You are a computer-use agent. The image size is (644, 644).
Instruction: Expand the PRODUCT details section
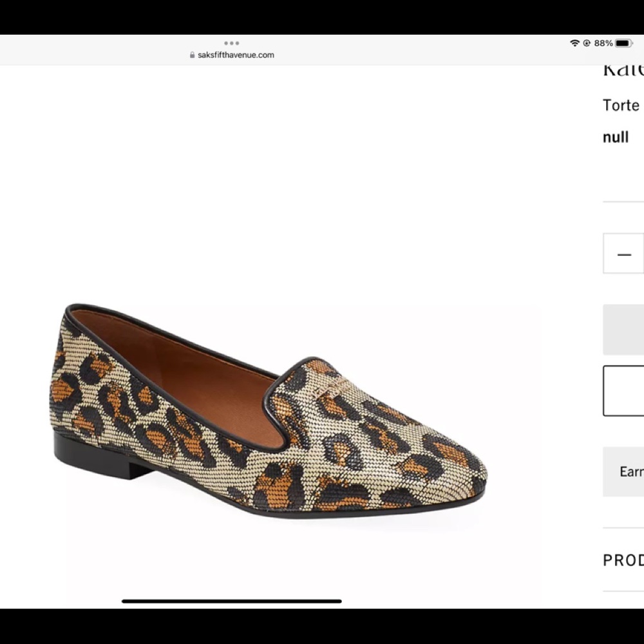pyautogui.click(x=623, y=559)
